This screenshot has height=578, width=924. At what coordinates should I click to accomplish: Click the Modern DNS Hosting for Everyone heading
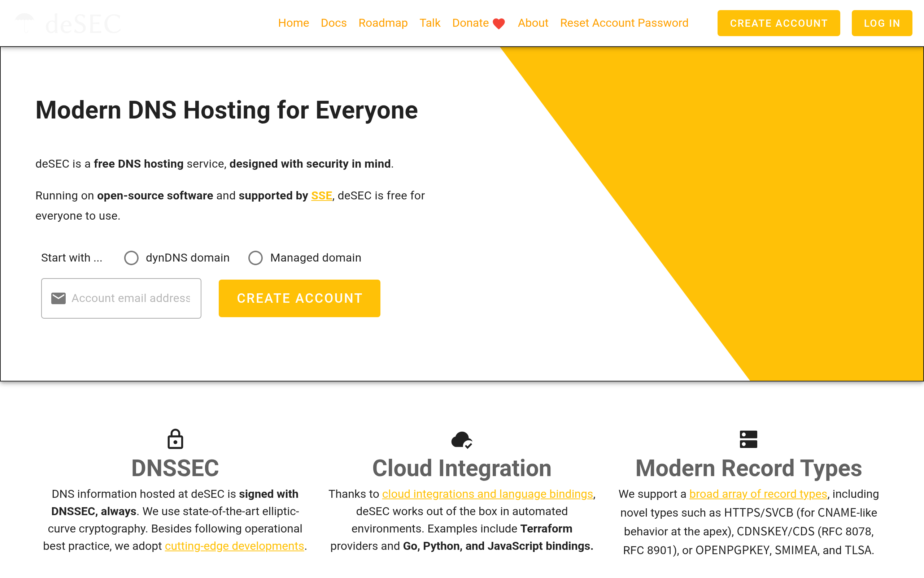pyautogui.click(x=227, y=111)
